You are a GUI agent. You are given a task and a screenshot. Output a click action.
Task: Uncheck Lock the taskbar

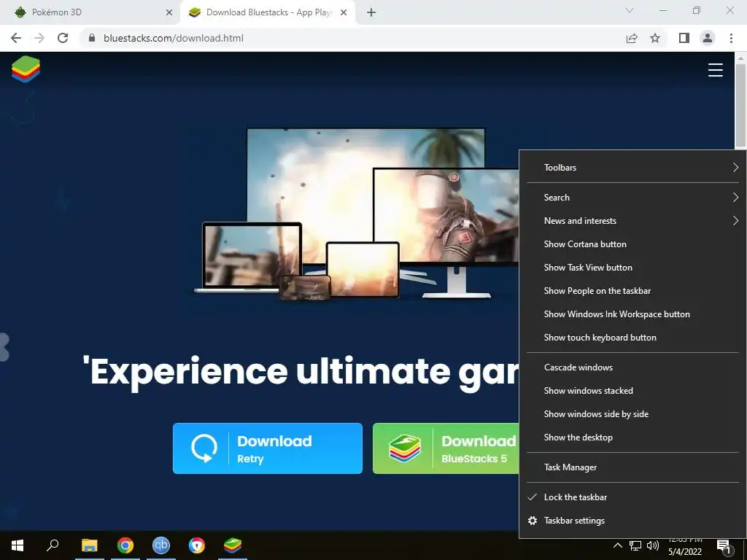[x=632, y=497]
